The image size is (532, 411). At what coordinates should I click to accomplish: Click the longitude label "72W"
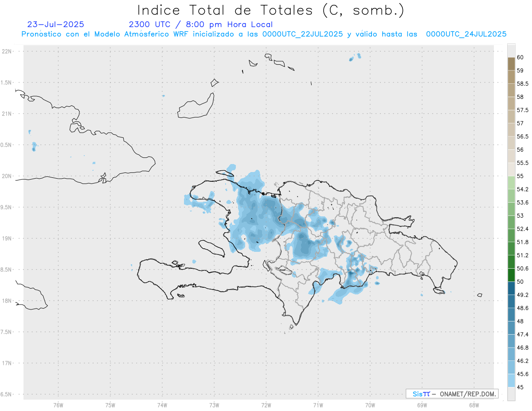coord(266,405)
